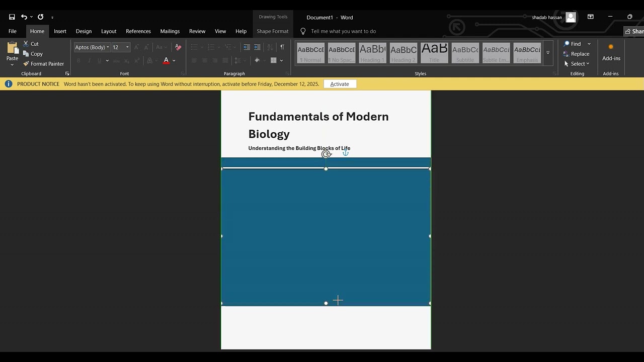The image size is (644, 362).
Task: Toggle subscript formatting
Action: coord(127,60)
